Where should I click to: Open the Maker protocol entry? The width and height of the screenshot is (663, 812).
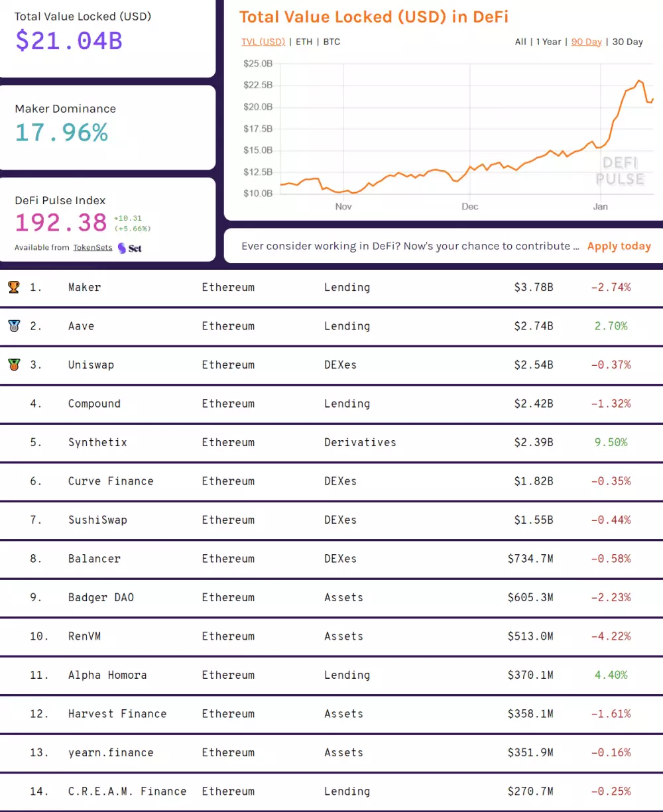(85, 287)
